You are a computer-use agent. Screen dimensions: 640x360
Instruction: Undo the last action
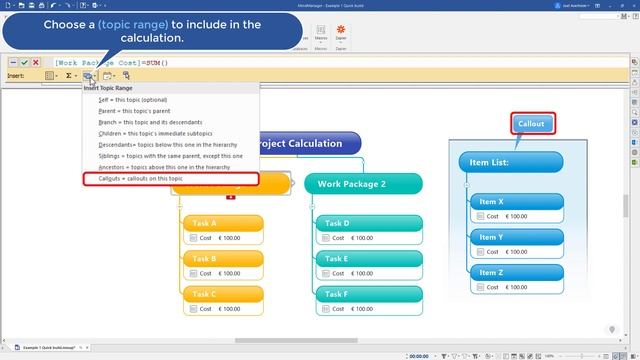tap(53, 5)
